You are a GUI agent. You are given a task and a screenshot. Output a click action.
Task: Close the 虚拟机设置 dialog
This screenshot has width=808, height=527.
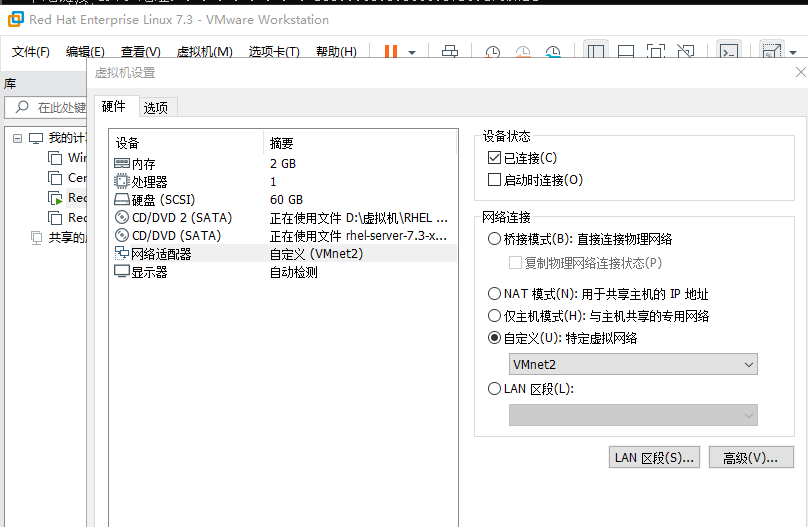pyautogui.click(x=801, y=73)
